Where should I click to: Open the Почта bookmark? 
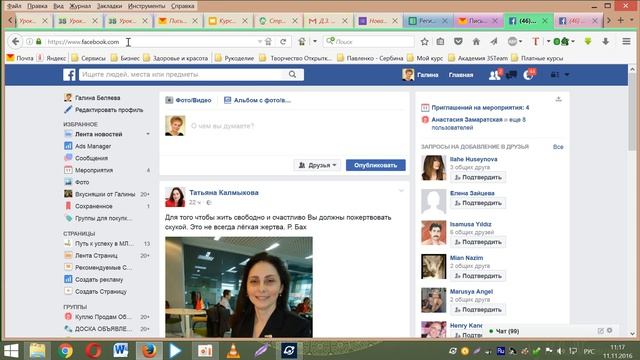[20, 58]
